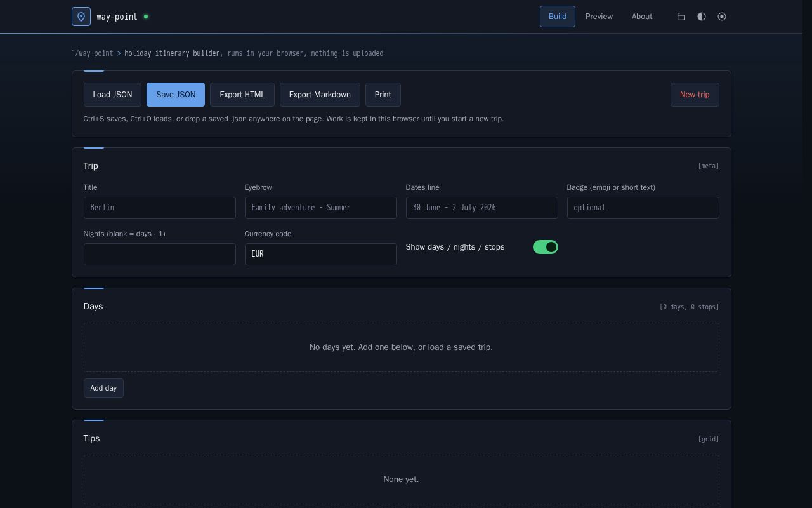The width and height of the screenshot is (812, 508).
Task: Click the [meta] label in Trip
Action: [709, 166]
